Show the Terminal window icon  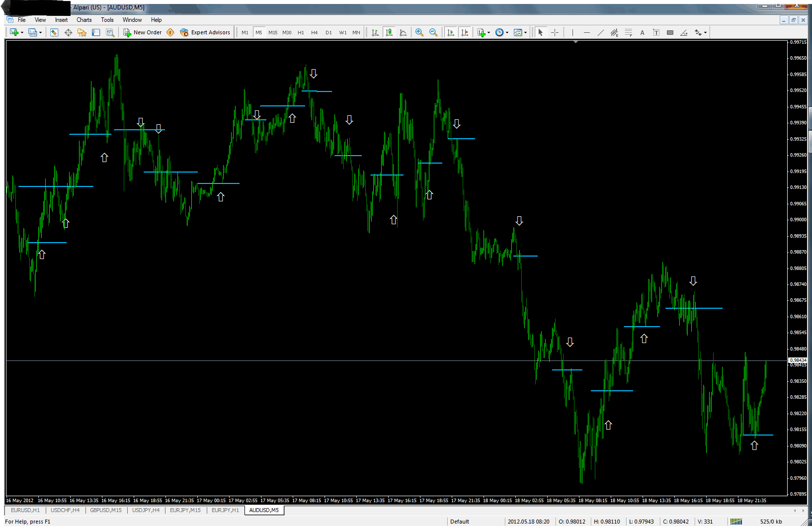click(96, 32)
